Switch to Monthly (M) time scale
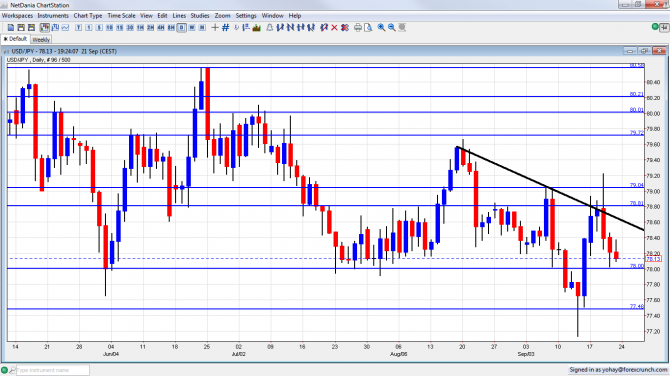 [202, 28]
